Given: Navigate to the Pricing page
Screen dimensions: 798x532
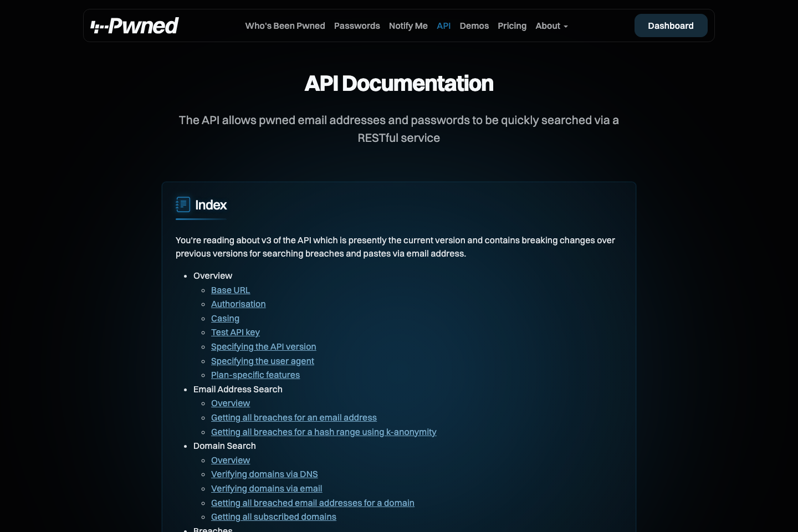Looking at the screenshot, I should pos(511,25).
